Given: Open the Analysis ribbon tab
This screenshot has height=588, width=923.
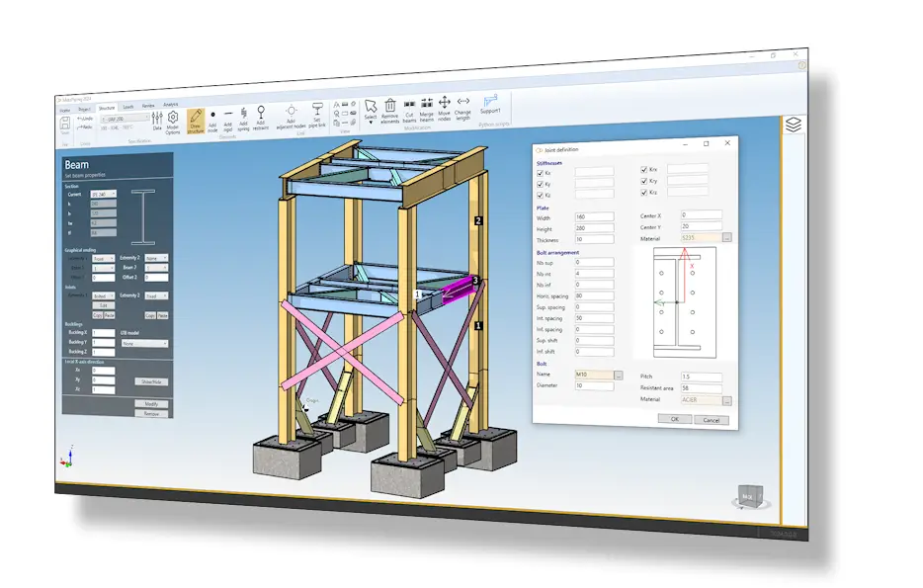Looking at the screenshot, I should pyautogui.click(x=171, y=104).
